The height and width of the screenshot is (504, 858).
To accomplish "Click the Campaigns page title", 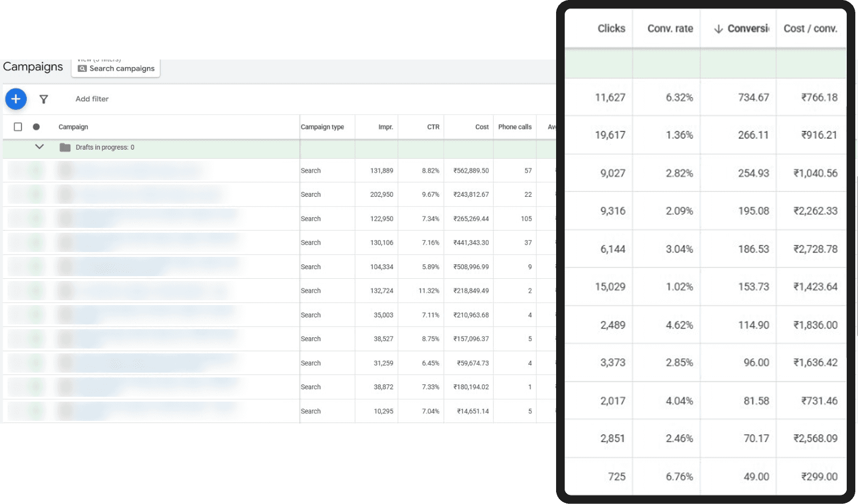I will [33, 66].
